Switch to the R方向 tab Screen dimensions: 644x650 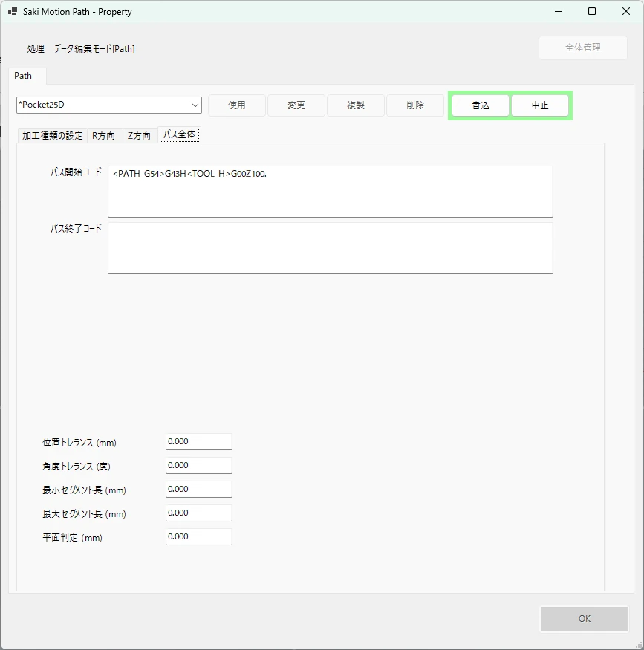pyautogui.click(x=103, y=135)
